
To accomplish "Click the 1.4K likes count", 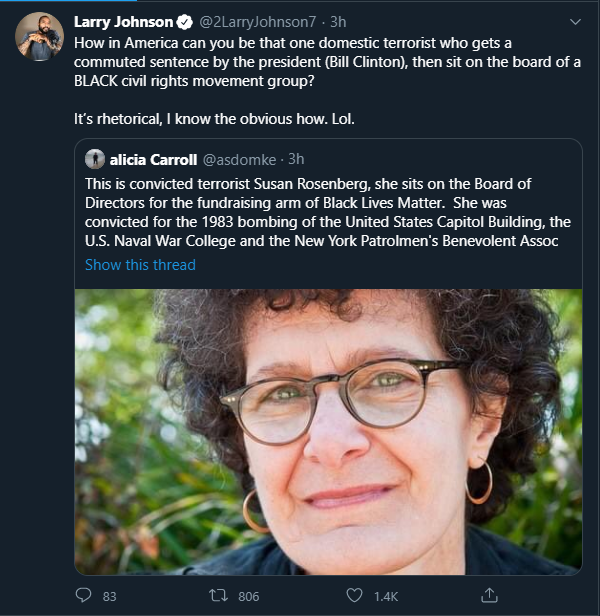I will click(385, 597).
